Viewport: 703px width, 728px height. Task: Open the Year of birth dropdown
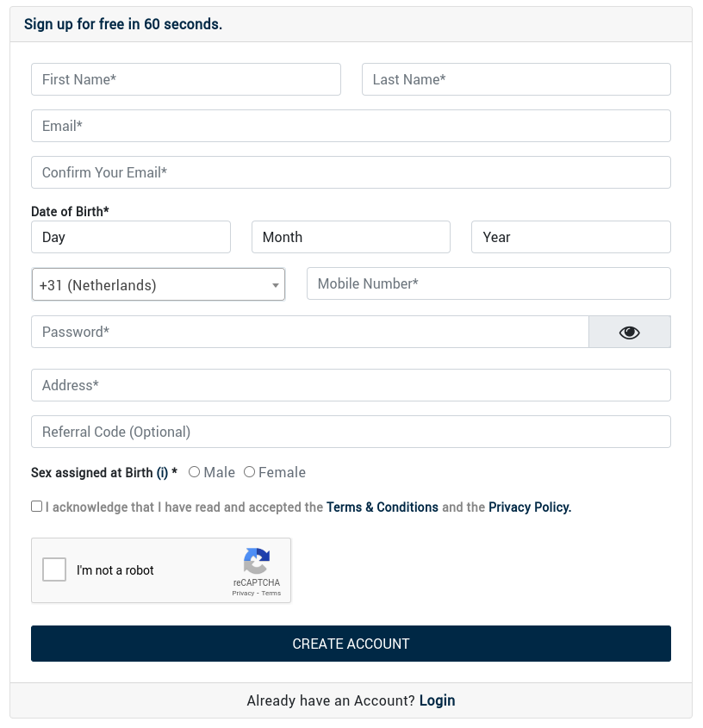point(570,237)
